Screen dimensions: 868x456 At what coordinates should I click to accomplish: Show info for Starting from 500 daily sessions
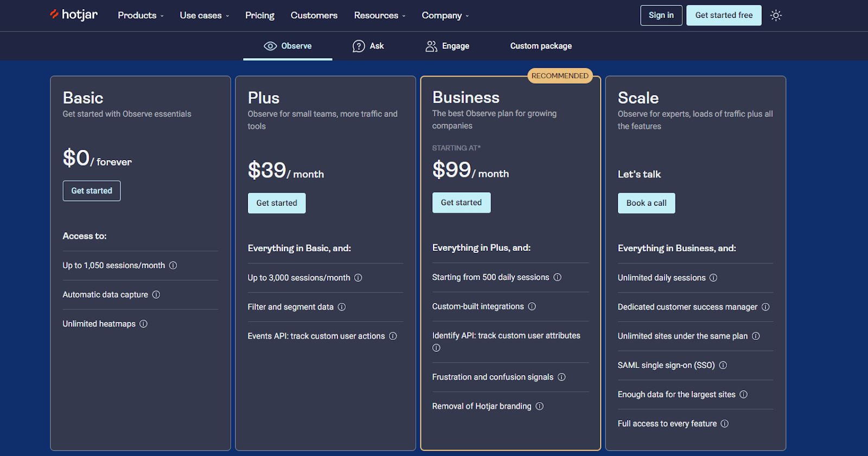tap(557, 277)
